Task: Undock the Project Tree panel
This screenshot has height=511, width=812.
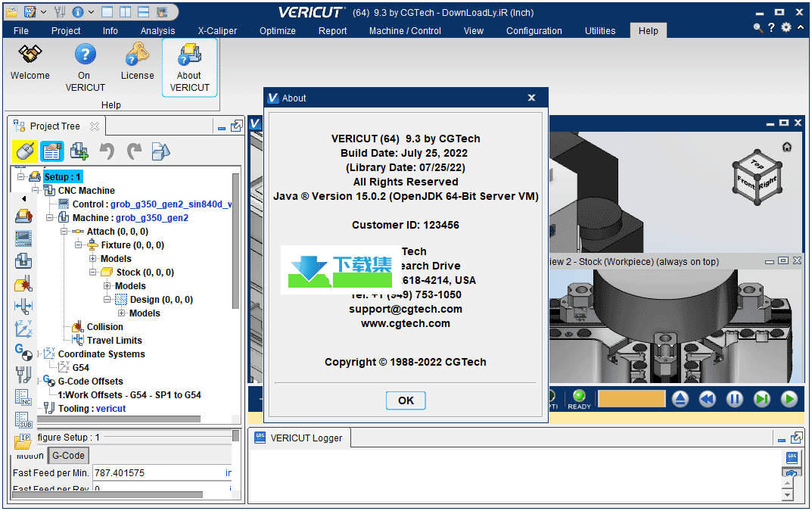Action: click(237, 126)
